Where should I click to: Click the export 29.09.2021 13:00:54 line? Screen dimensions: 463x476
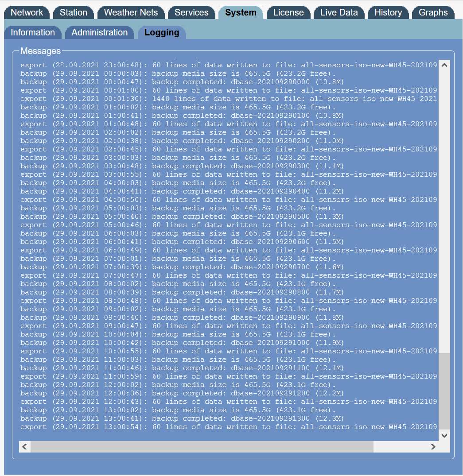229,427
